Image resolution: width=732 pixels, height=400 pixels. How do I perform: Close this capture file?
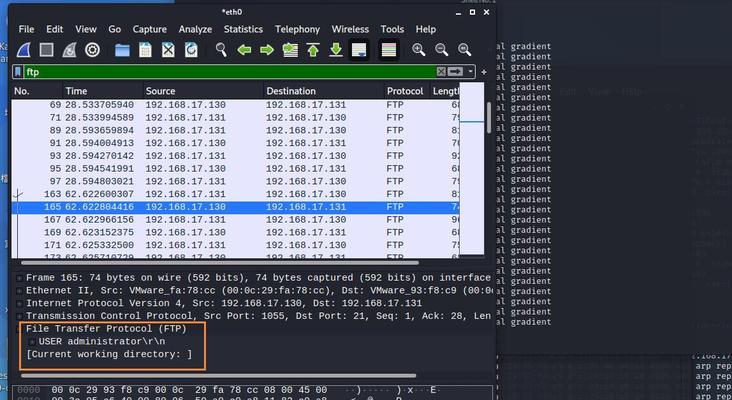168,50
